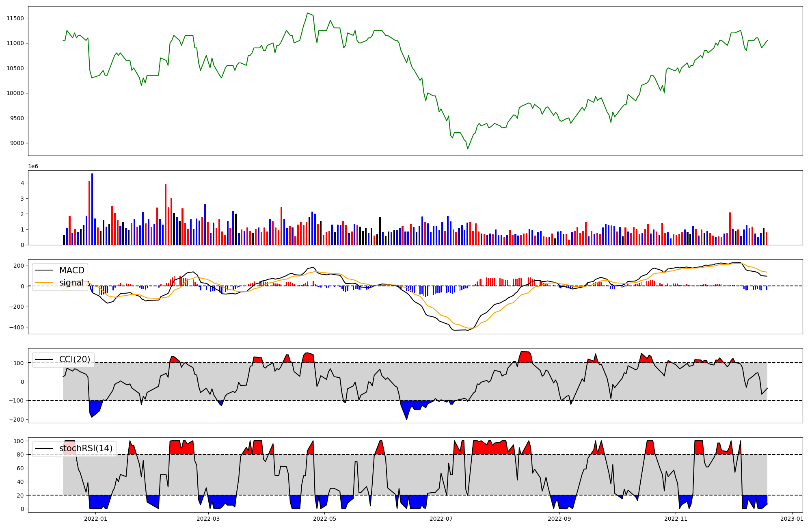
Task: Click the black CCI line sample in legend
Action: (x=44, y=359)
